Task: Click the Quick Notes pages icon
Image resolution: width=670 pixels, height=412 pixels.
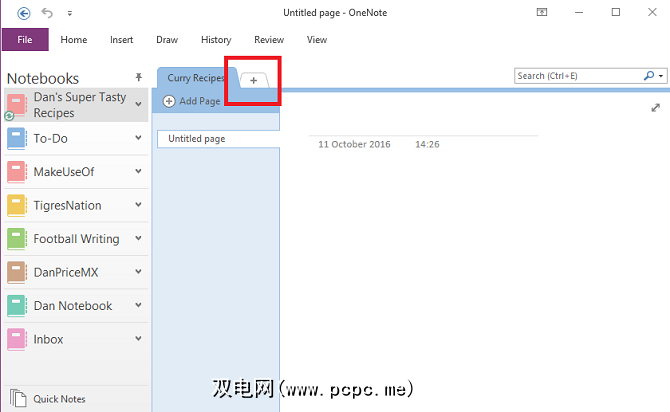Action: pyautogui.click(x=18, y=398)
